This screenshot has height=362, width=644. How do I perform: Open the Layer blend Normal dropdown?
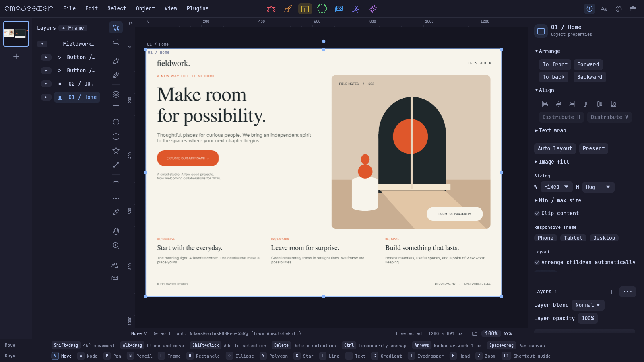click(588, 305)
